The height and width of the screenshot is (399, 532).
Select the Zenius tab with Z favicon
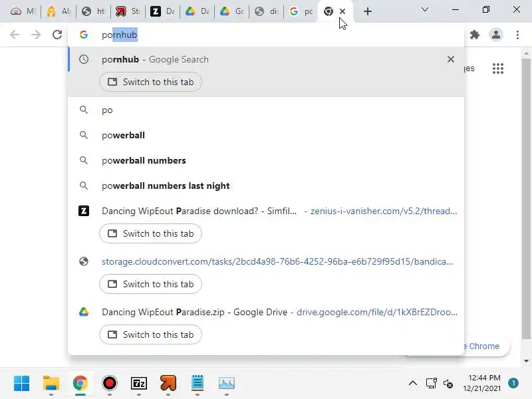(x=163, y=11)
